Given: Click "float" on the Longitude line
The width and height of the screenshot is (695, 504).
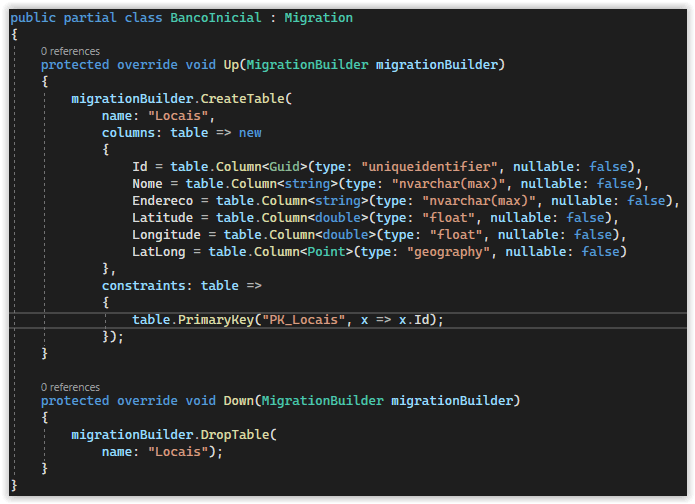Looking at the screenshot, I should [x=456, y=234].
